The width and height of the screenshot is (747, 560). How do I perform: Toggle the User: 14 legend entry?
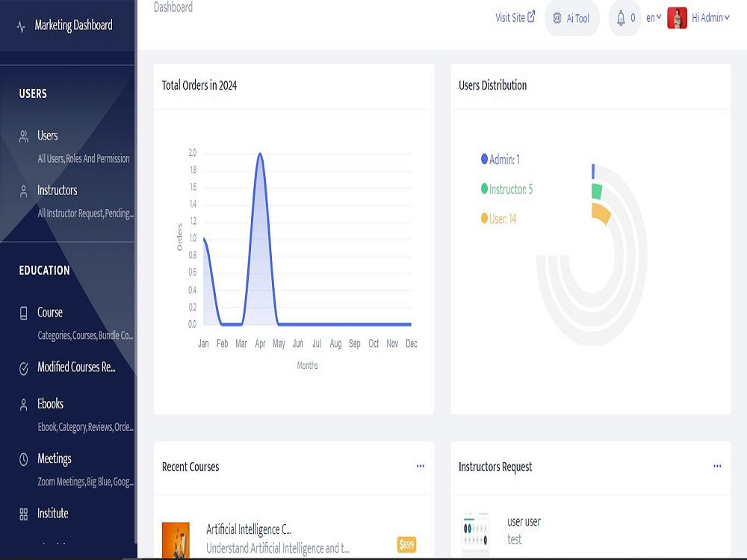pos(499,219)
